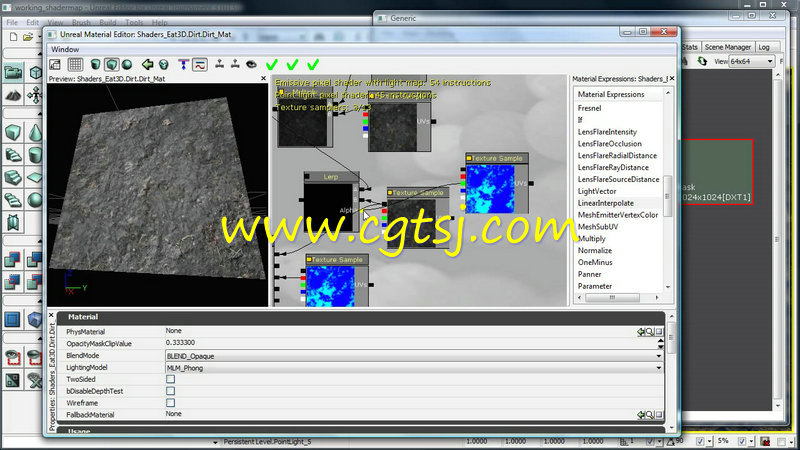Select the cylinder brush builder icon

35,155
